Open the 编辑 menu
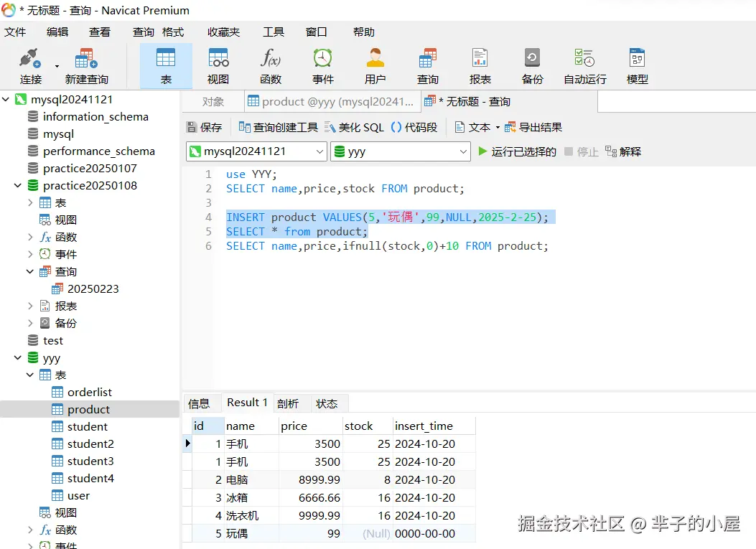 click(x=57, y=32)
